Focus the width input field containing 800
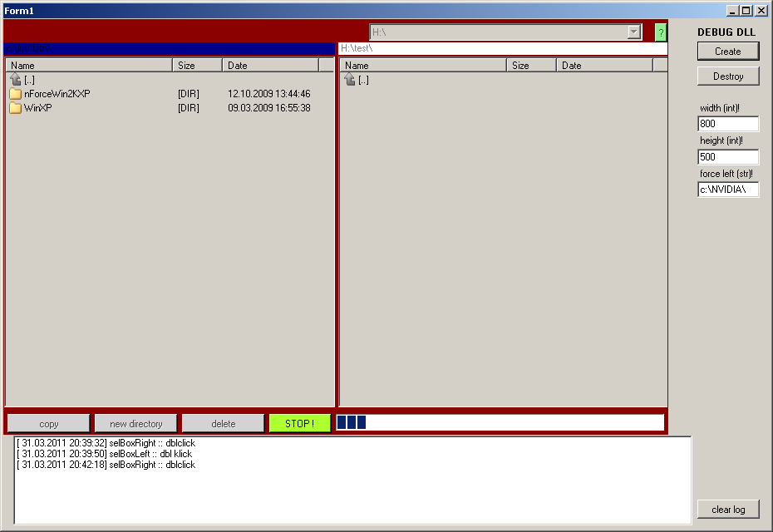This screenshot has width=773, height=532. [x=728, y=124]
